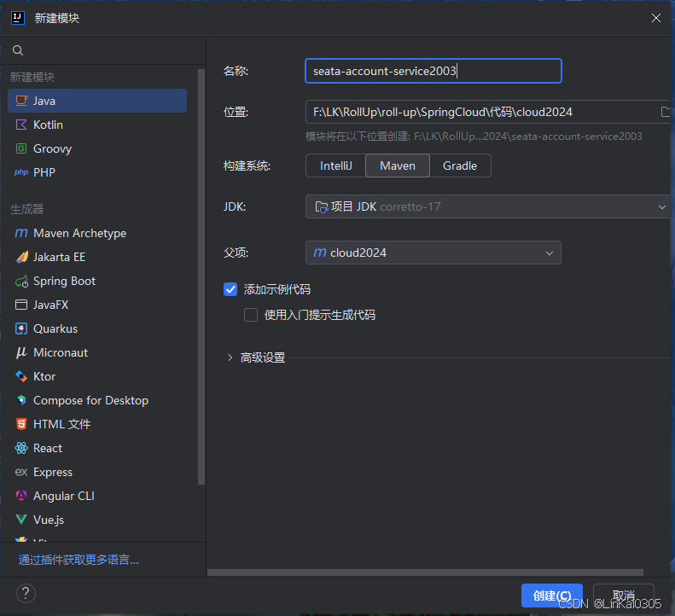675x616 pixels.
Task: Click the Angular CLI shield icon
Action: [21, 496]
